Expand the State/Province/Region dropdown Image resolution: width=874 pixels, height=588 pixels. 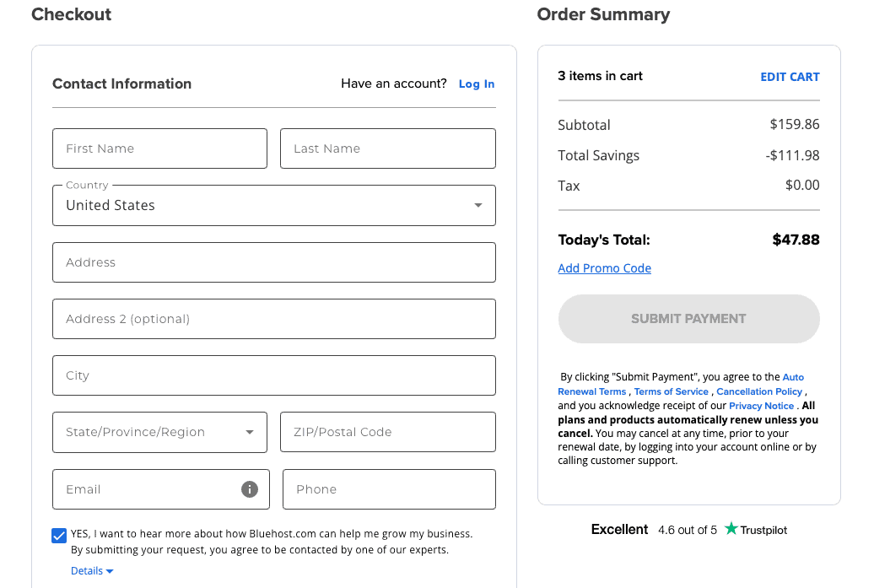click(x=159, y=432)
